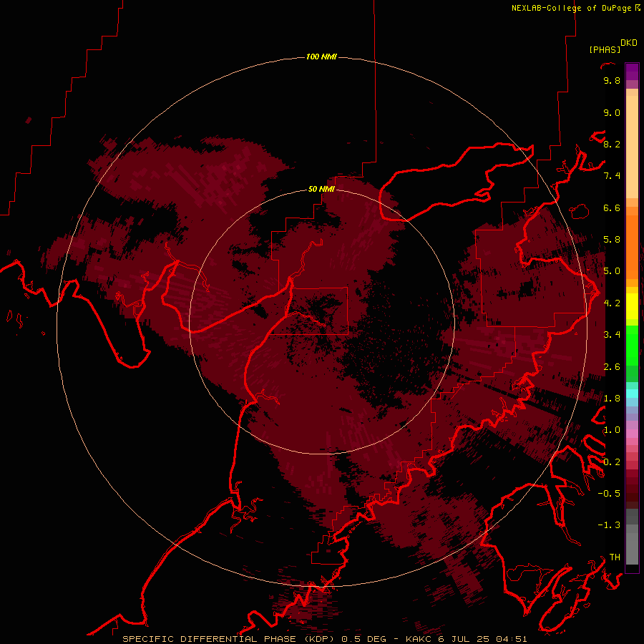Click the -0.5 scale value
This screenshot has height=644, width=644.
pos(609,494)
